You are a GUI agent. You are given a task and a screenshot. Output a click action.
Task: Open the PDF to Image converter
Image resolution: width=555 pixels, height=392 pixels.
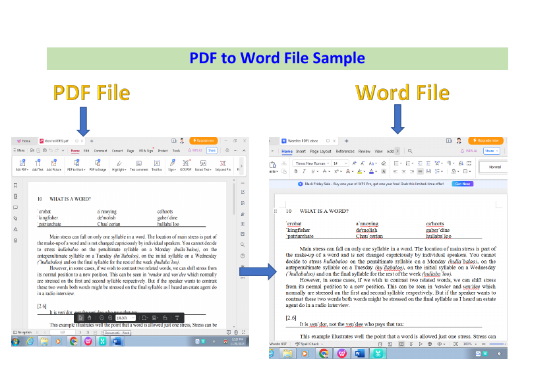[x=97, y=165]
